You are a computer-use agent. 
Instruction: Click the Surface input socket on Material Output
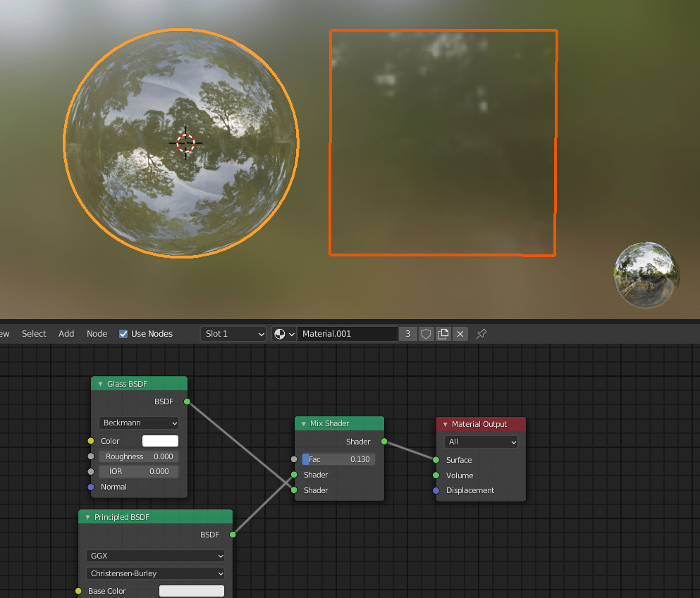pyautogui.click(x=435, y=460)
